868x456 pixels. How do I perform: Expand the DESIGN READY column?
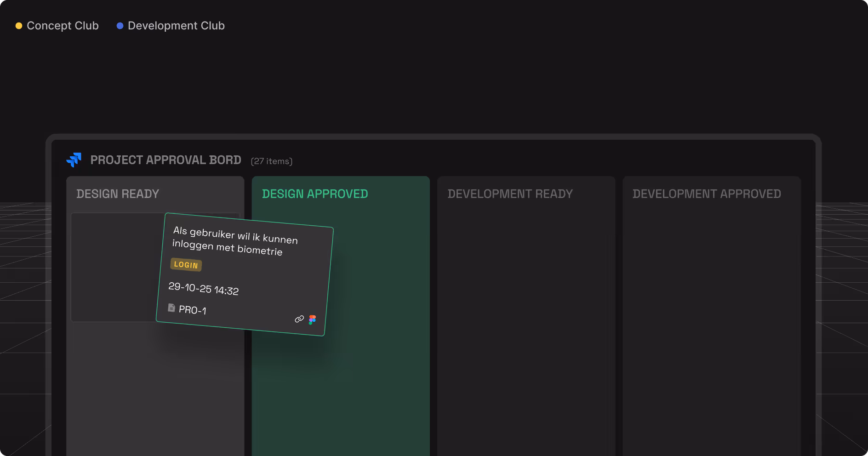click(117, 194)
